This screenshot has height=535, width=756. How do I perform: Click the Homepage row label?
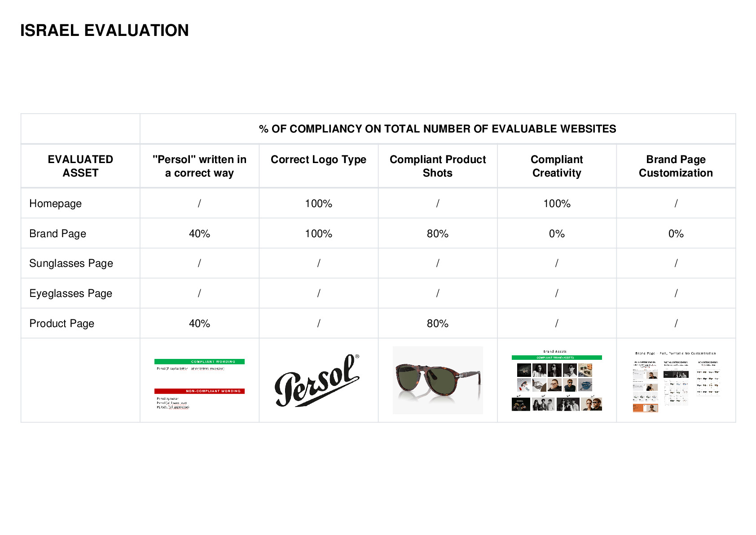(x=56, y=203)
